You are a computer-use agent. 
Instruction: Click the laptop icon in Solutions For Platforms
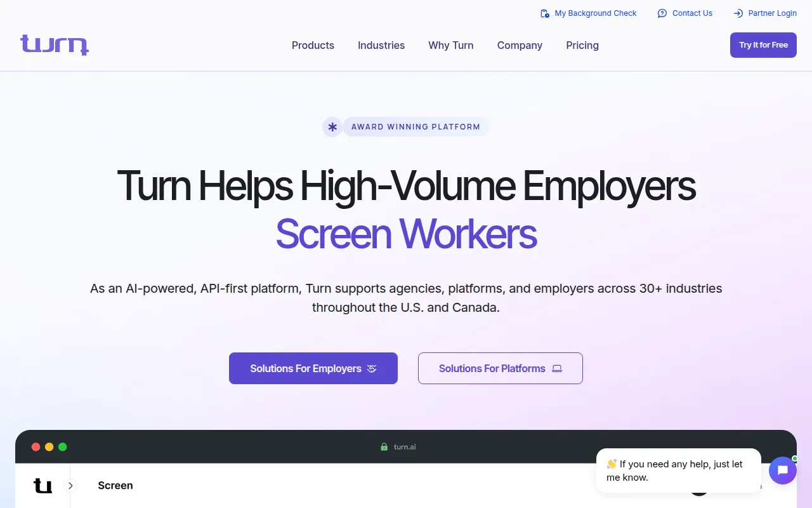(x=557, y=368)
